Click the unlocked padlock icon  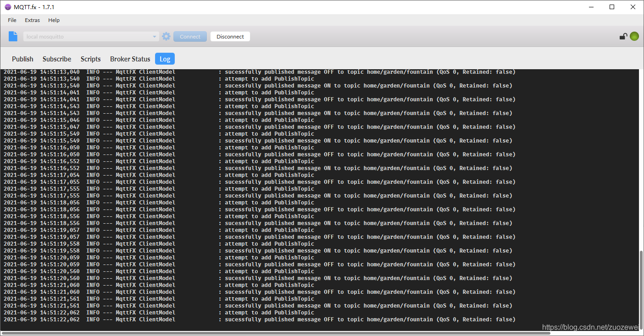point(623,37)
